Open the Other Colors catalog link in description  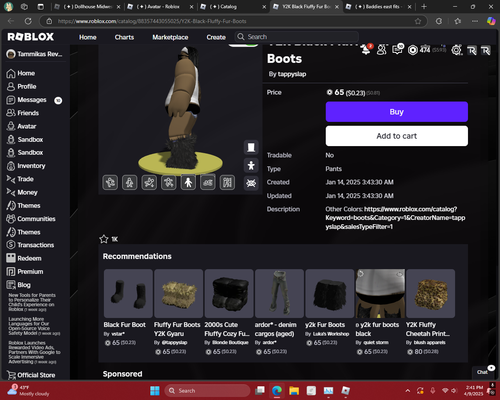pos(395,218)
